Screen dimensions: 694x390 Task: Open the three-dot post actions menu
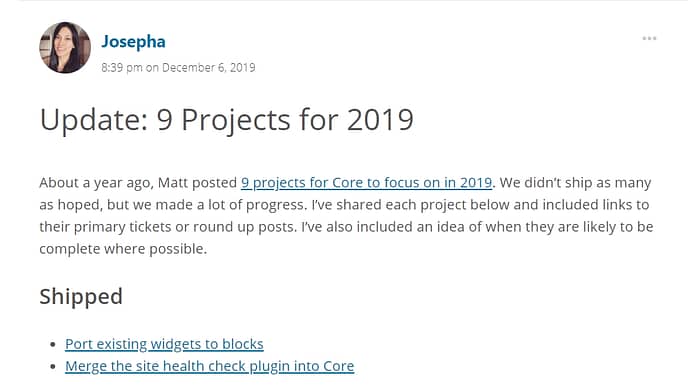coord(649,39)
